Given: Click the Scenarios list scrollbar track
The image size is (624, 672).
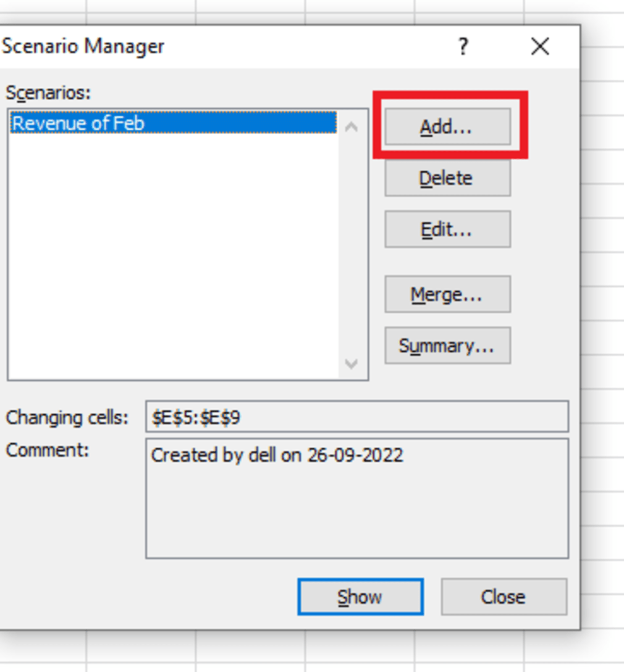Looking at the screenshot, I should (x=352, y=247).
